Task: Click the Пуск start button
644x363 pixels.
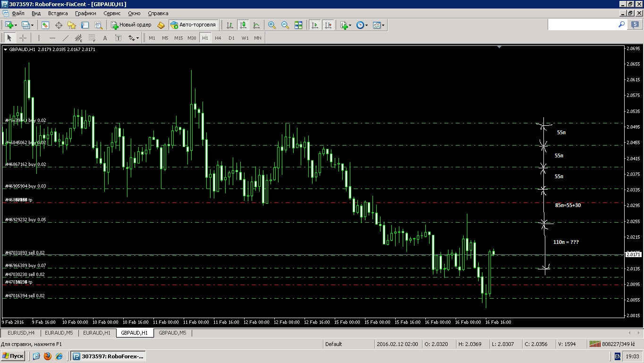Action: (13, 356)
